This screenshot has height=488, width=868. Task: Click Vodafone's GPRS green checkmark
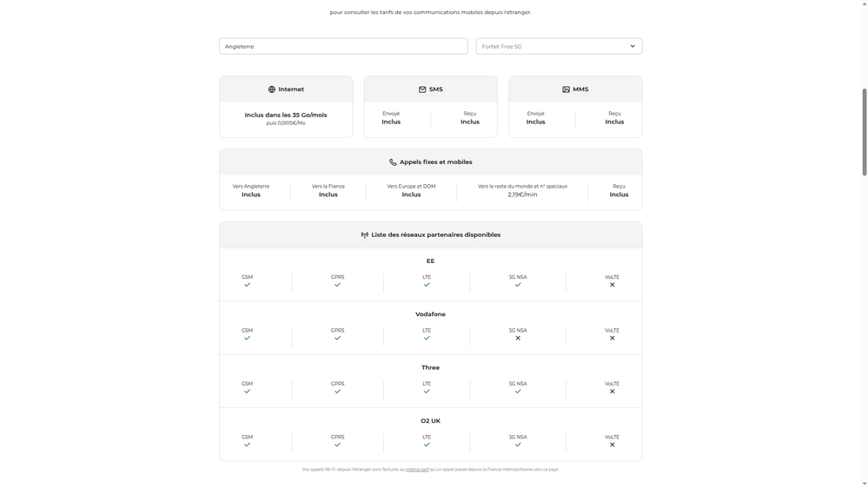pos(338,338)
